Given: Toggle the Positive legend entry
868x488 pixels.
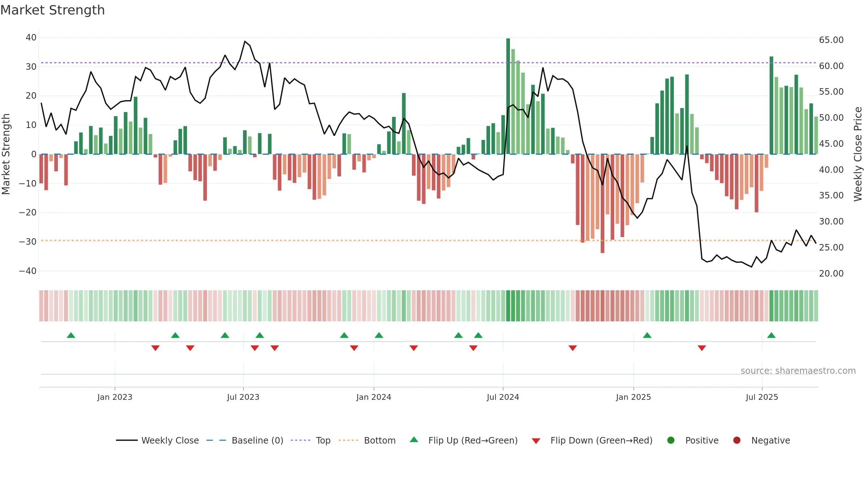Looking at the screenshot, I should tap(693, 440).
